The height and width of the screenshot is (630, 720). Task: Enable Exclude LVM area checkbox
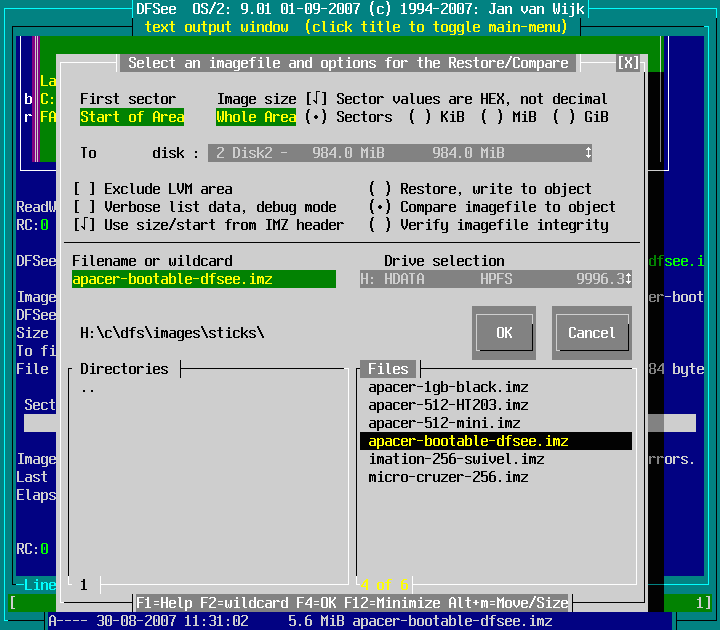coord(87,189)
